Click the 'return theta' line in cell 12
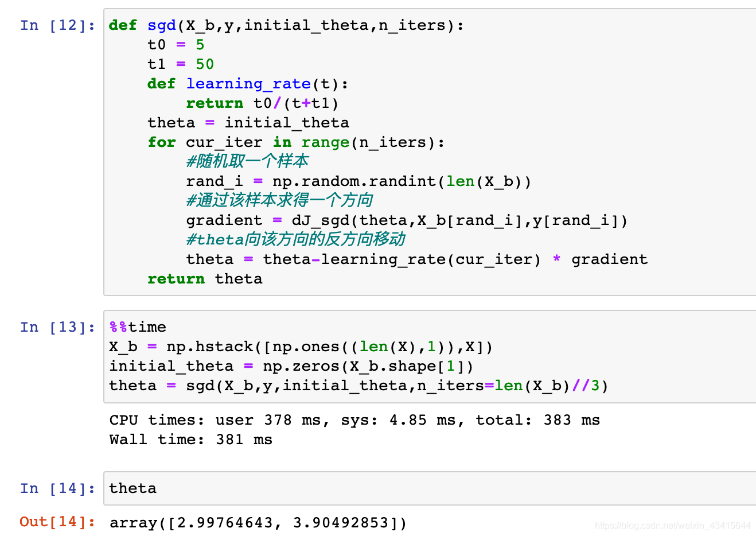 pyautogui.click(x=205, y=279)
